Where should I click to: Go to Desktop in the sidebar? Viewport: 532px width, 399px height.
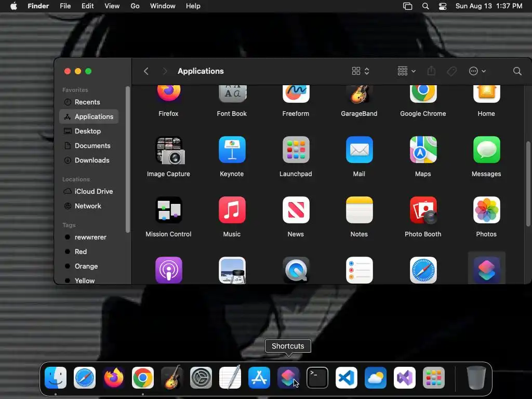(89, 131)
